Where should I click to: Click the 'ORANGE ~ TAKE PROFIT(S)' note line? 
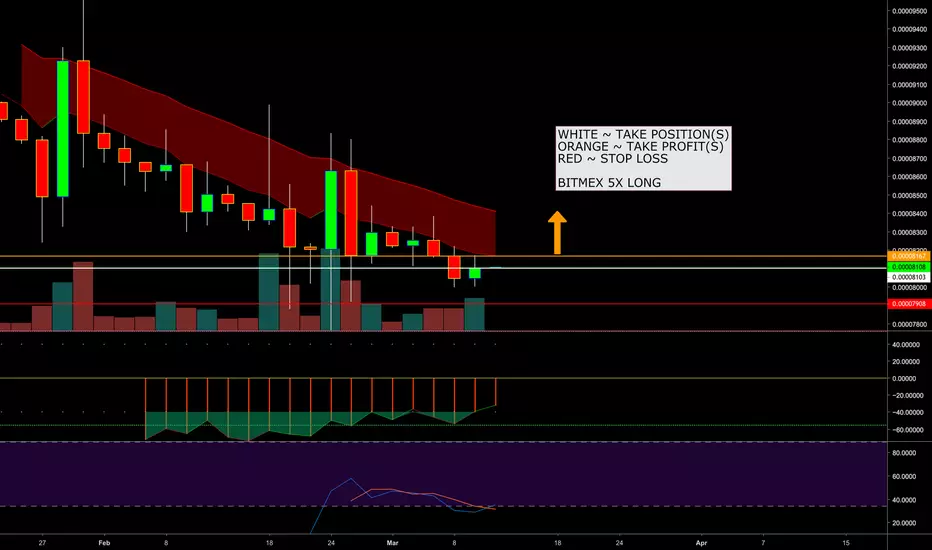pyautogui.click(x=641, y=146)
